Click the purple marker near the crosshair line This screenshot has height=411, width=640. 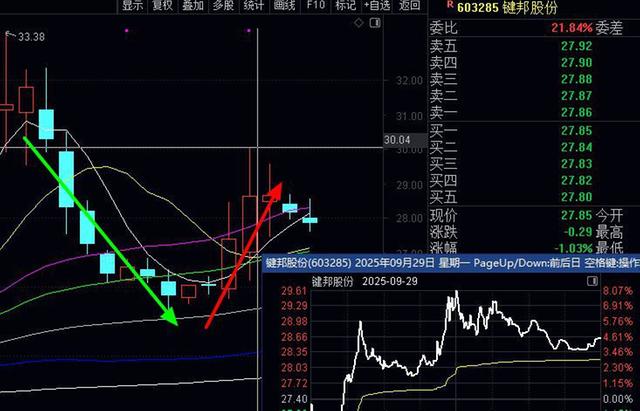click(x=249, y=30)
